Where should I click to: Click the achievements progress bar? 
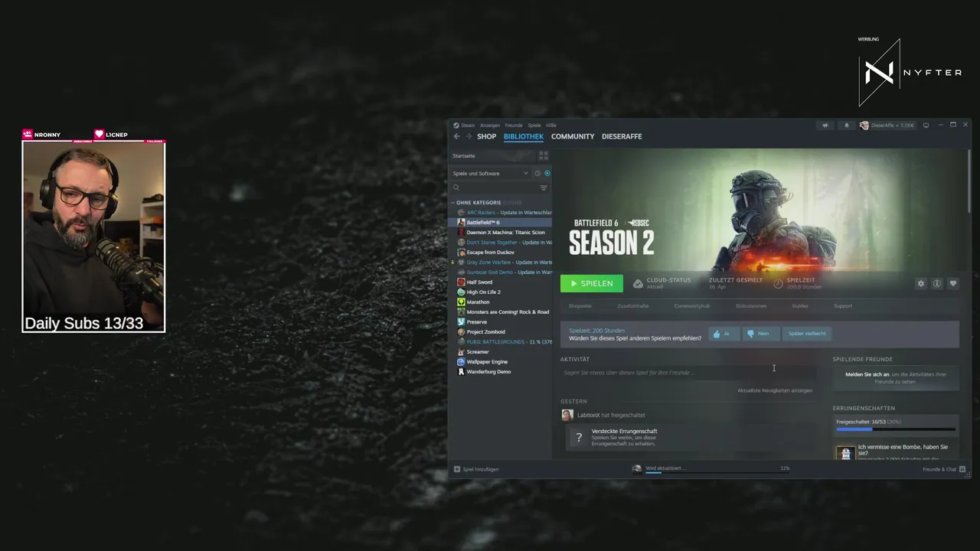[x=896, y=429]
